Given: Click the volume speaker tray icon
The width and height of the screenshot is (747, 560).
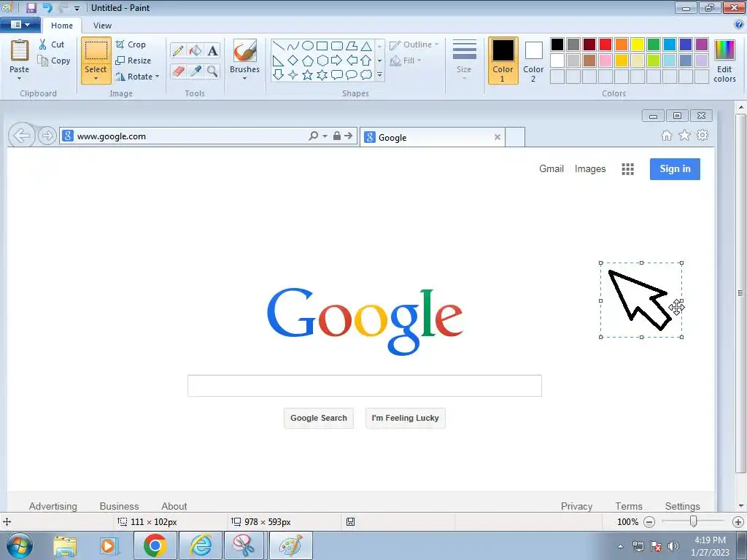Looking at the screenshot, I should [673, 546].
